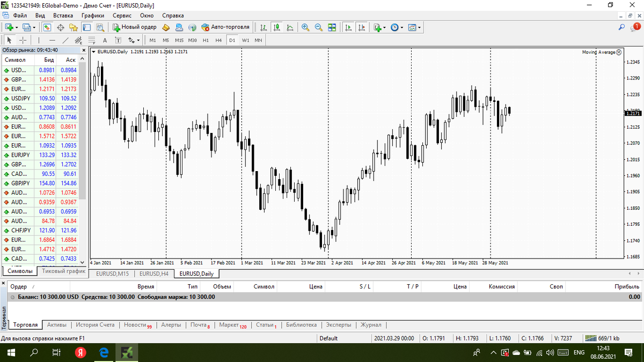Open the Новости terminal tab
644x362 pixels.
tap(137, 324)
